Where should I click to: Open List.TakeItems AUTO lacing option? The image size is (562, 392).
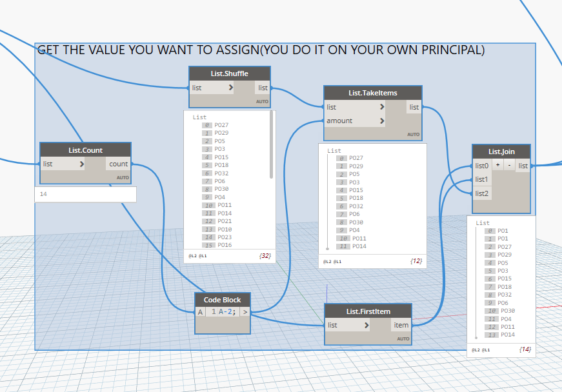pos(413,135)
